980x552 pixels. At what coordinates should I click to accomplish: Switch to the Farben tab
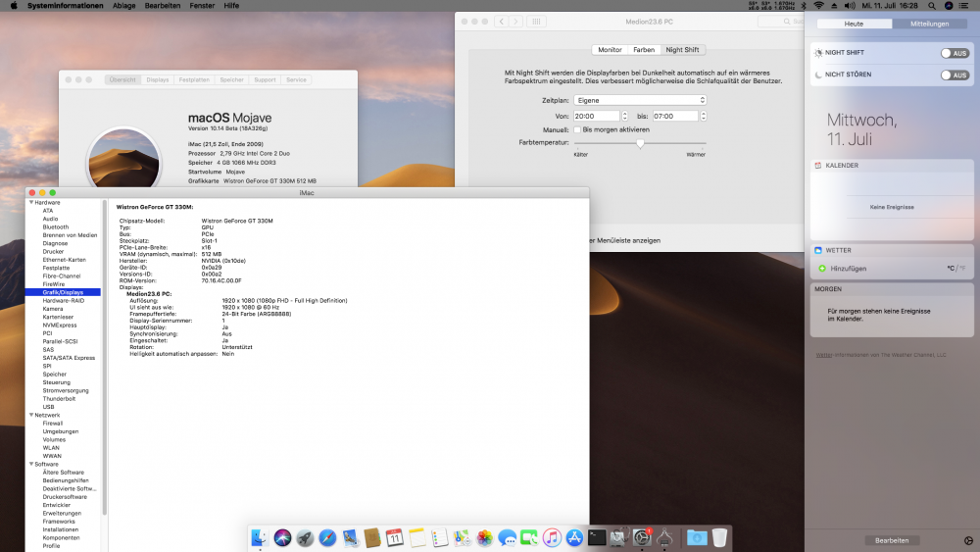point(644,50)
